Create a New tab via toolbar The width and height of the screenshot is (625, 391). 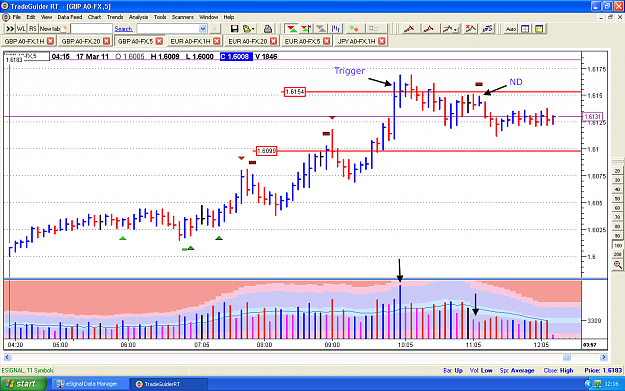(x=53, y=29)
